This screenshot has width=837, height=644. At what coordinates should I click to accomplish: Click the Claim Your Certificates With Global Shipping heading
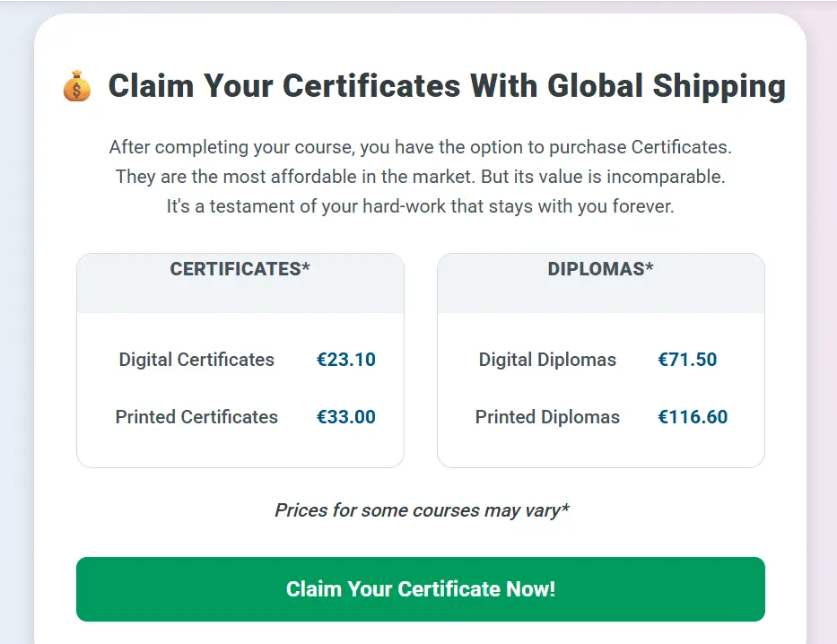click(x=446, y=87)
